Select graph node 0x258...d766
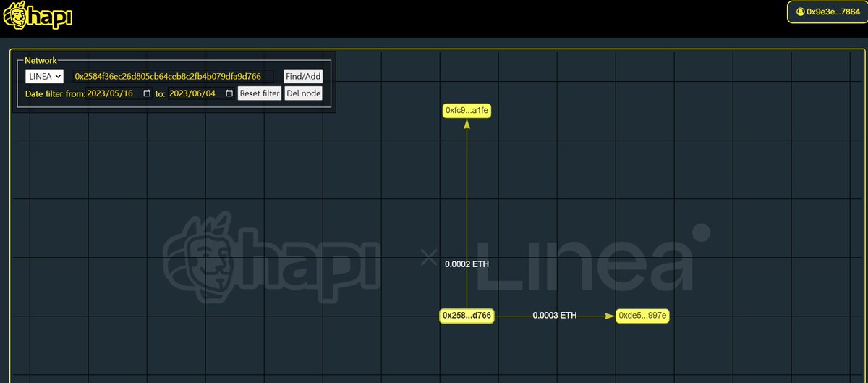Image resolution: width=868 pixels, height=383 pixels. coord(467,316)
